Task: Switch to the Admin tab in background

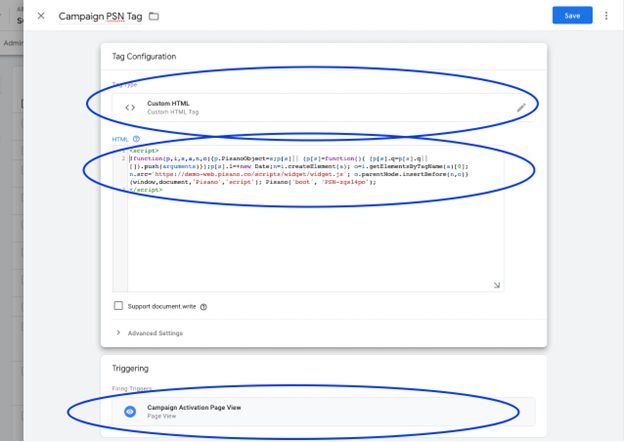Action: (14, 44)
